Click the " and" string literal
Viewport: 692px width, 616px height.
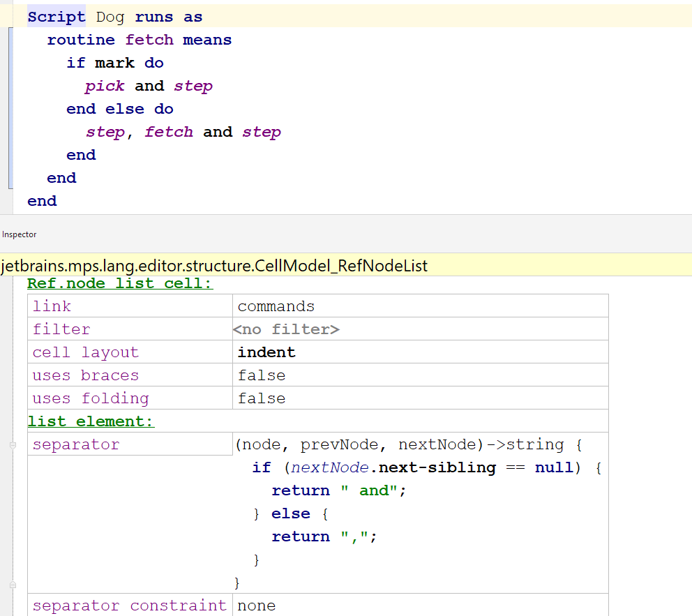(369, 490)
